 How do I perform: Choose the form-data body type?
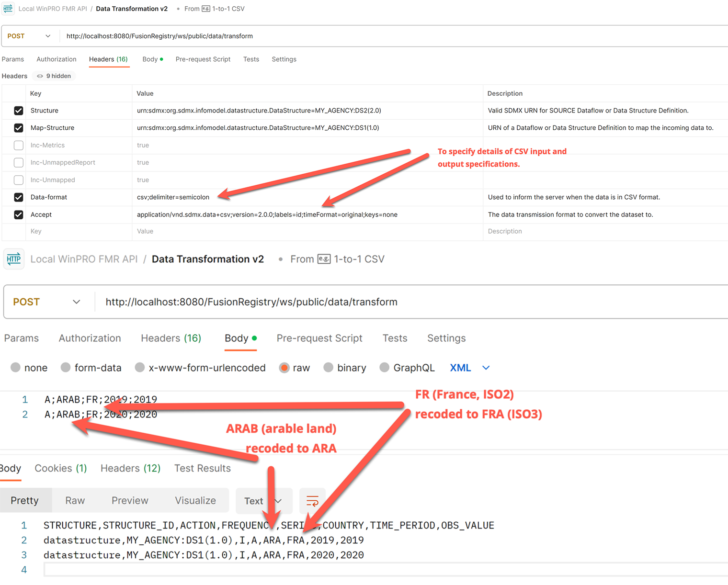[66, 368]
